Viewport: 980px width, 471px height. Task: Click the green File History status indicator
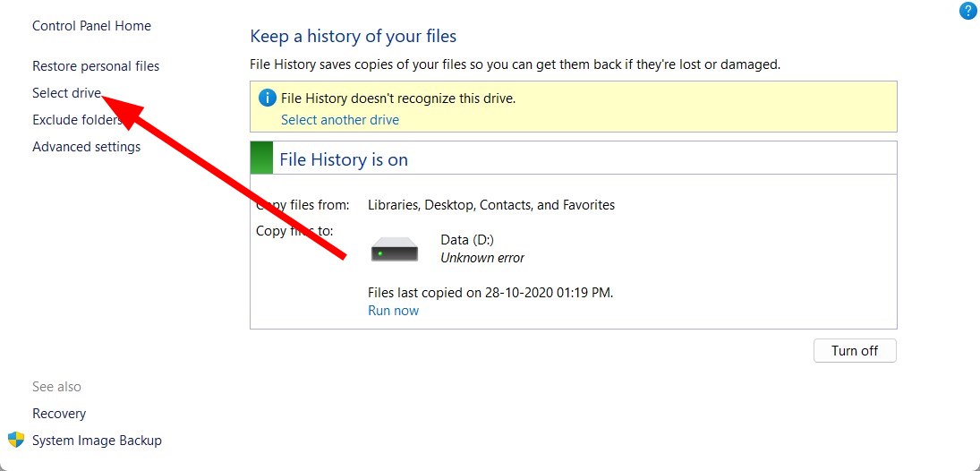pos(261,158)
